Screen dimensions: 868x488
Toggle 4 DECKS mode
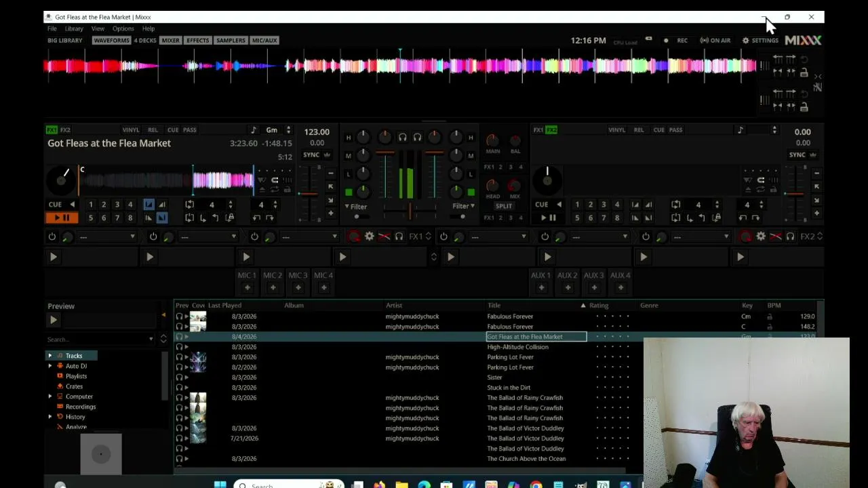tap(145, 41)
